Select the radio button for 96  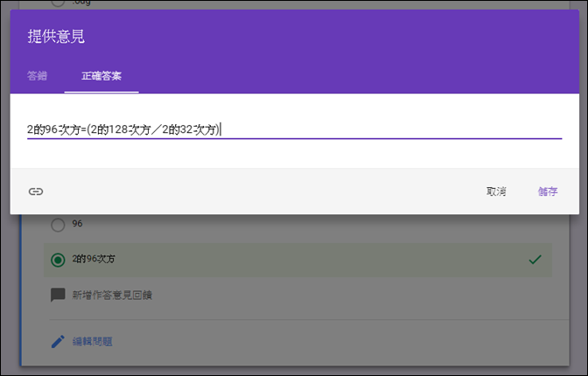[x=58, y=225]
